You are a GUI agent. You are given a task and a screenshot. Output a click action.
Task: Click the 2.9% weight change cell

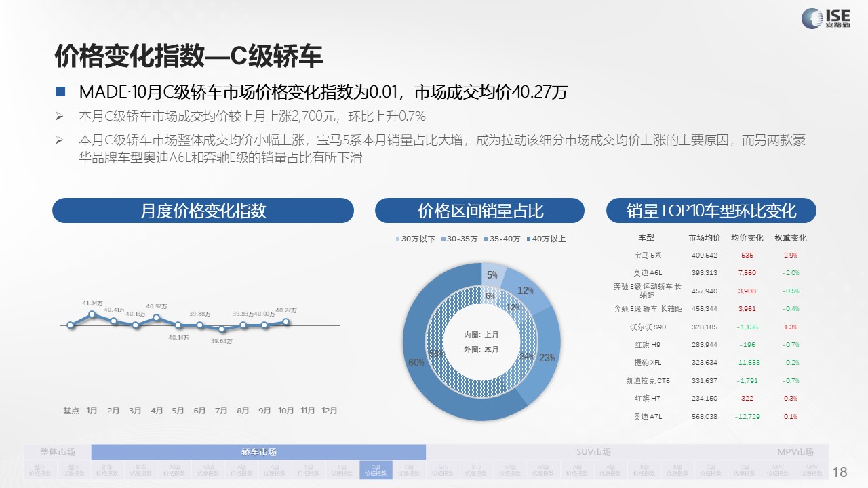[791, 256]
